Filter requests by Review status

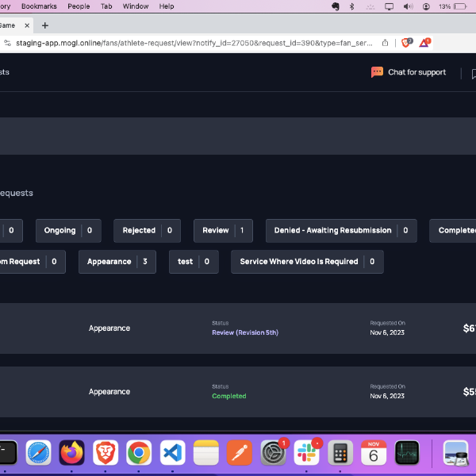[223, 231]
